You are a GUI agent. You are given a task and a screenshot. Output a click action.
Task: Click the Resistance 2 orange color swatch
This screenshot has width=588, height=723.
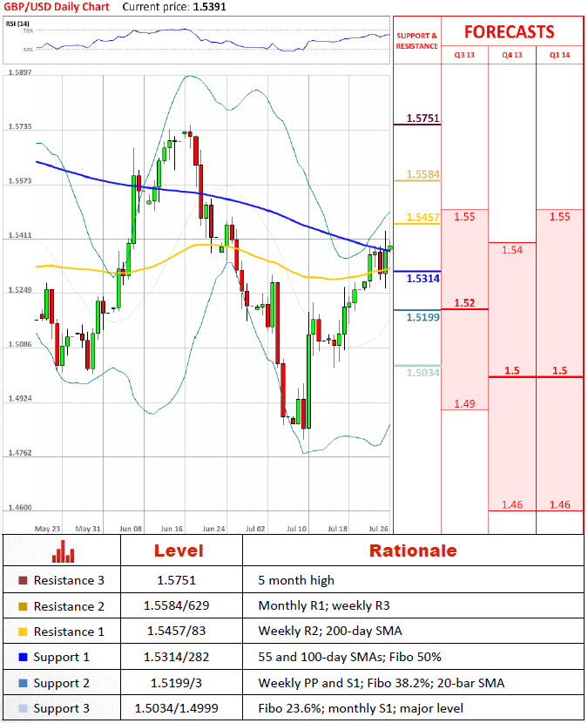click(23, 606)
